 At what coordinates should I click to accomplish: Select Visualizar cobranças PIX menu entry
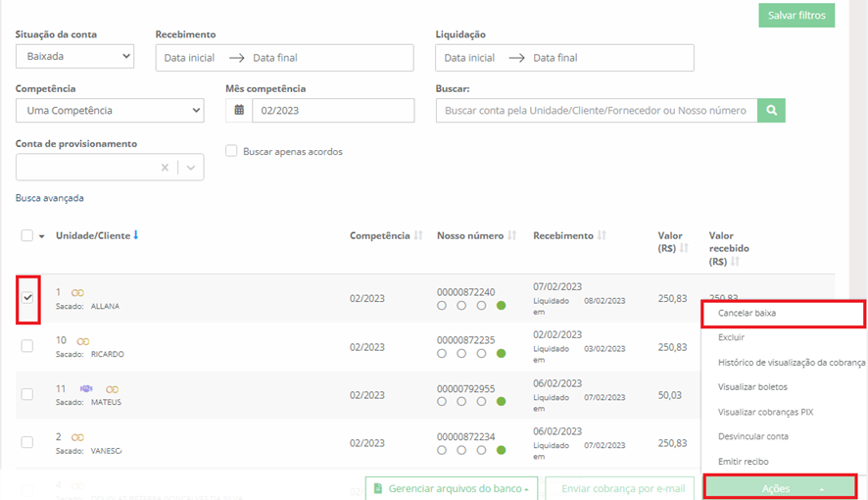pyautogui.click(x=765, y=412)
